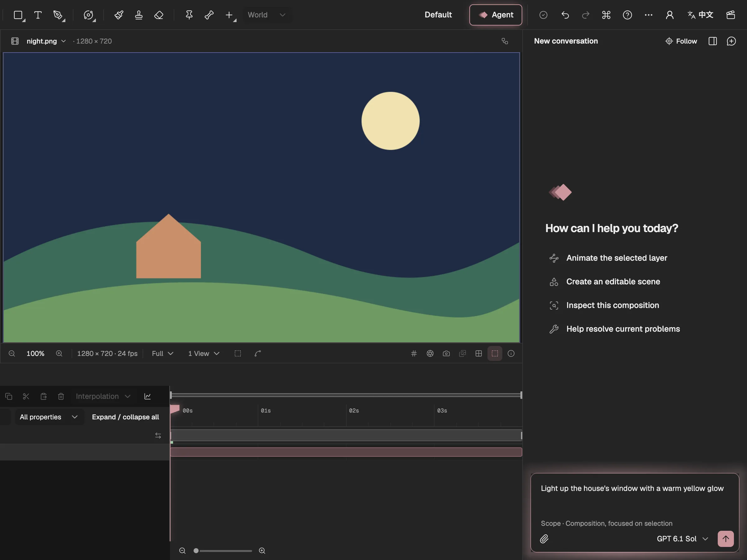Toggle the highlighted safe-area frame button
This screenshot has height=560, width=747.
(x=495, y=353)
